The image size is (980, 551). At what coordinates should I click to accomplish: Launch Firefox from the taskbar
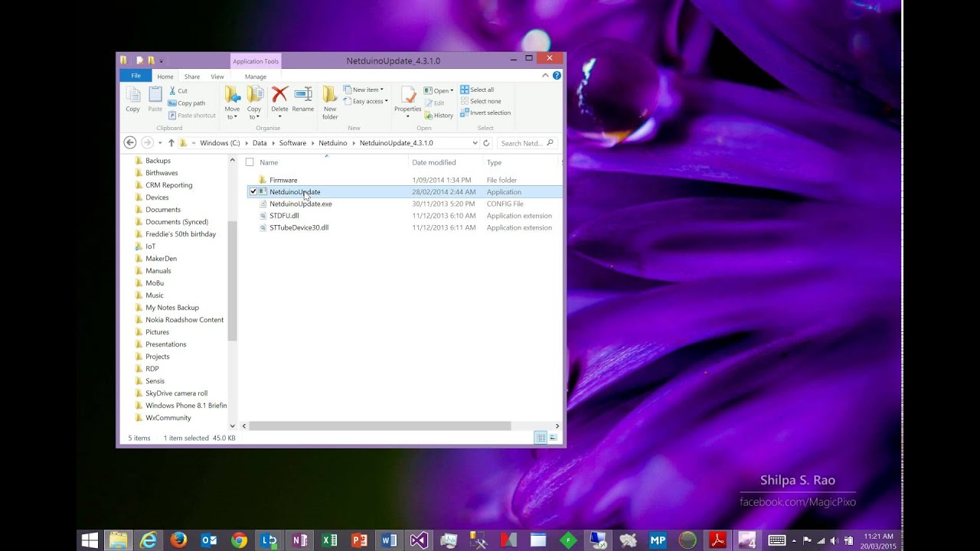[x=178, y=540]
